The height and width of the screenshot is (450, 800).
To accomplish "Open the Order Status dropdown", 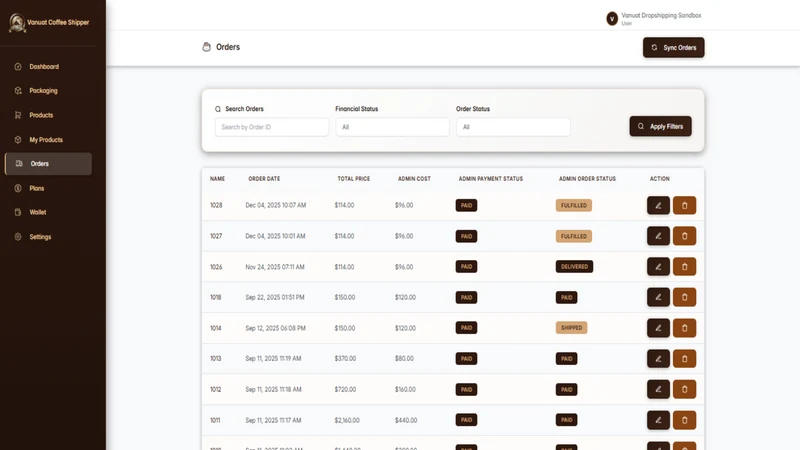I will (513, 127).
